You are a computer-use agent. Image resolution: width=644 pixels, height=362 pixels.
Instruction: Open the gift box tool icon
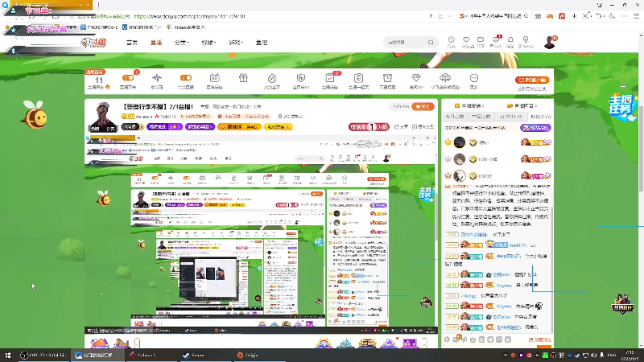pyautogui.click(x=243, y=78)
